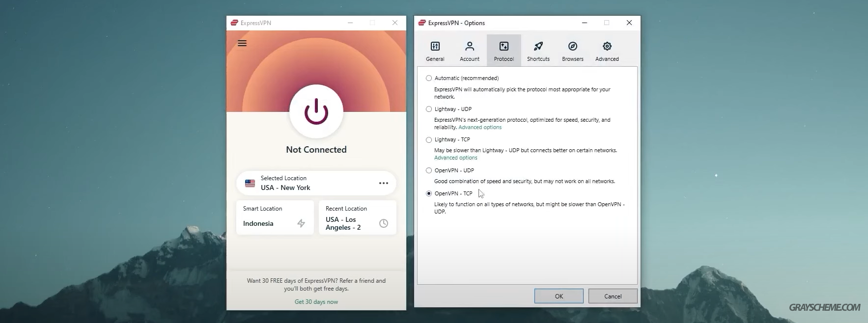
Task: Minimize the main ExpressVPN window
Action: coord(350,23)
